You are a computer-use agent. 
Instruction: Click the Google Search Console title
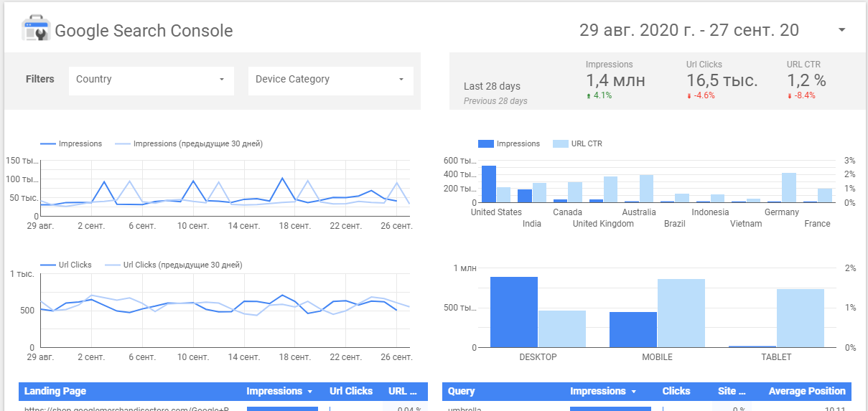coord(144,31)
